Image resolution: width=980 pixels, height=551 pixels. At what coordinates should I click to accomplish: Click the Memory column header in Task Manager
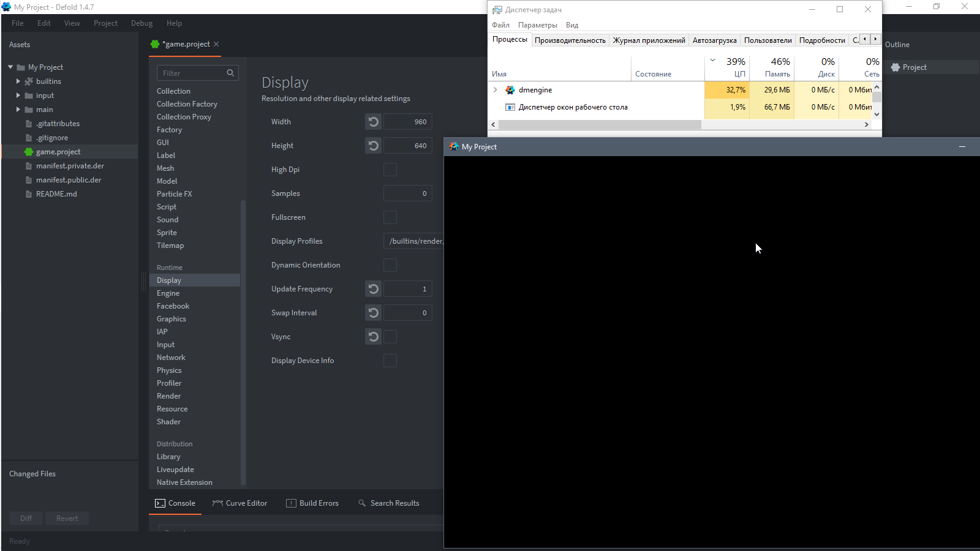(772, 67)
